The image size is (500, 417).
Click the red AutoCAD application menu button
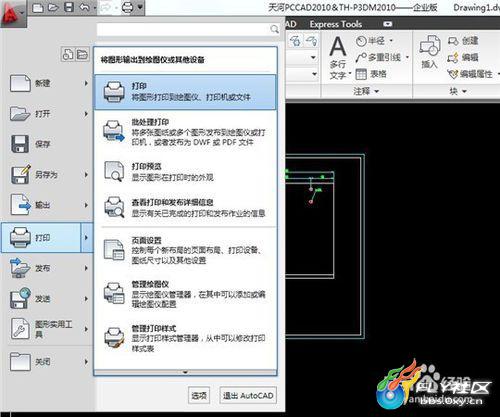pos(12,13)
